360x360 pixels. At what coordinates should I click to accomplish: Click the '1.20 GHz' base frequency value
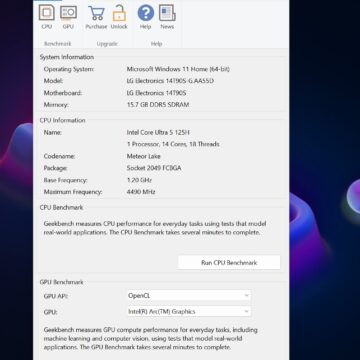139,180
